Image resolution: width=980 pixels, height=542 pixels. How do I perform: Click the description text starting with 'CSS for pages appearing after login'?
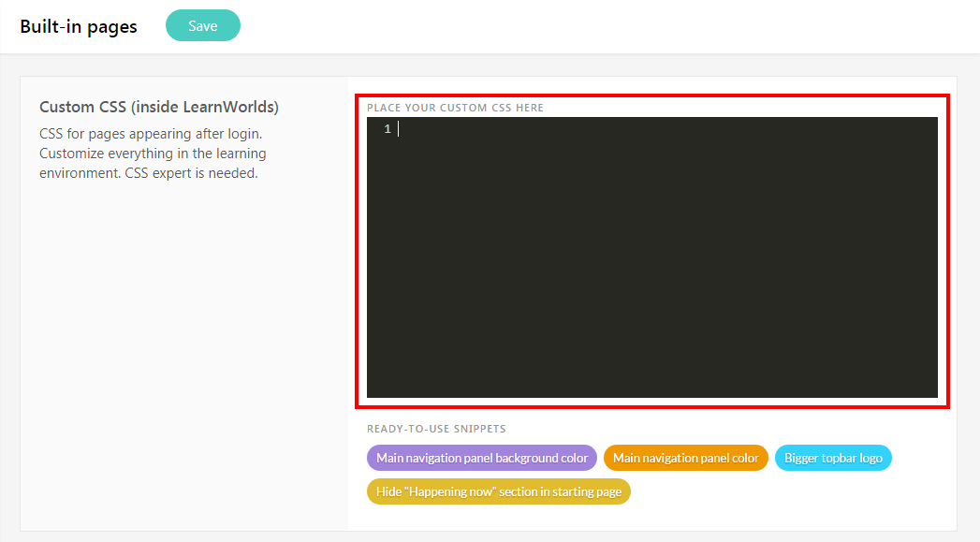pos(153,154)
